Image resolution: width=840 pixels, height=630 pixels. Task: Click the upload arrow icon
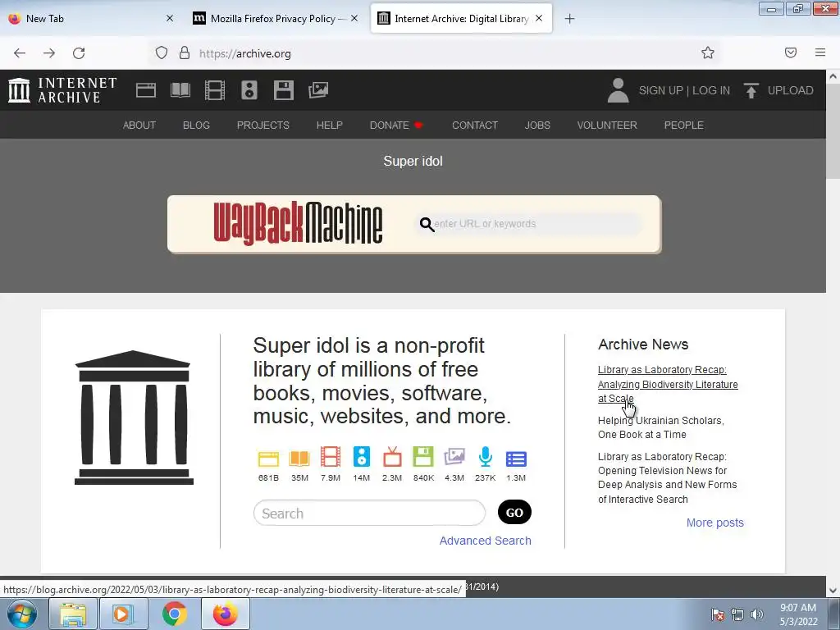tap(751, 90)
